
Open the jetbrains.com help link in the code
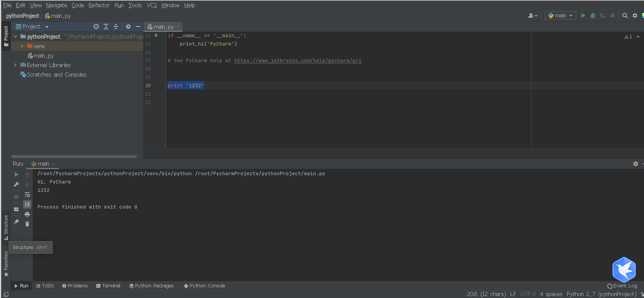tap(298, 61)
